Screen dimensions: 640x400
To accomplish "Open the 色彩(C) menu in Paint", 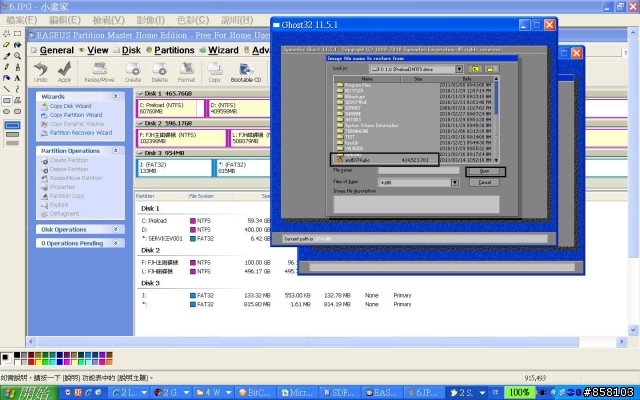I will tap(193, 20).
